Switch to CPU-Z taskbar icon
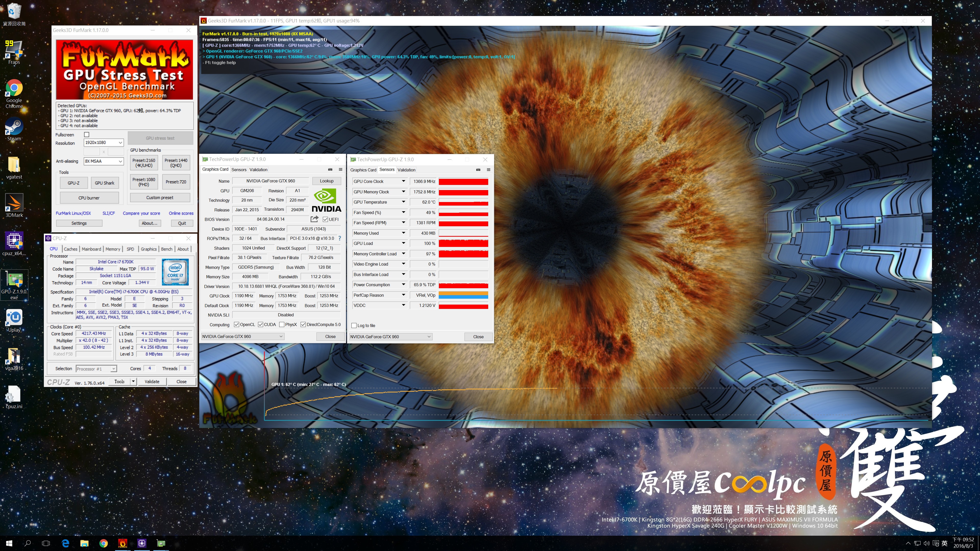The height and width of the screenshot is (551, 980). pyautogui.click(x=142, y=543)
